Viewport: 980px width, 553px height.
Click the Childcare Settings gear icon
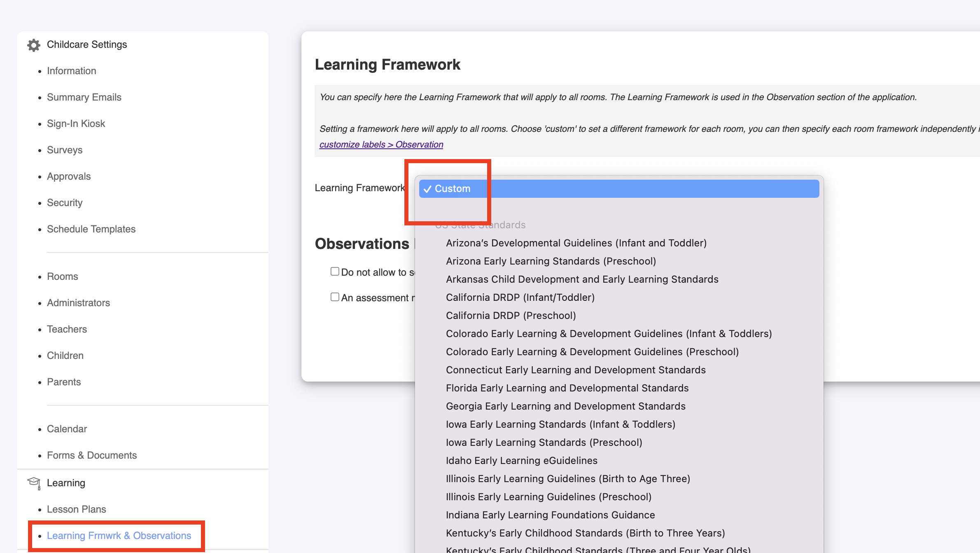(x=34, y=45)
